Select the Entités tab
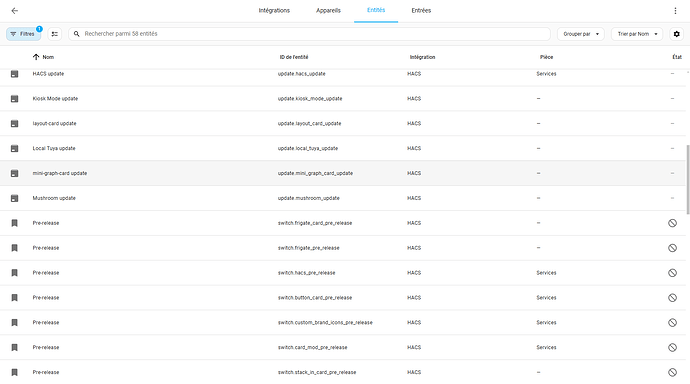The width and height of the screenshot is (690, 384). [x=376, y=10]
